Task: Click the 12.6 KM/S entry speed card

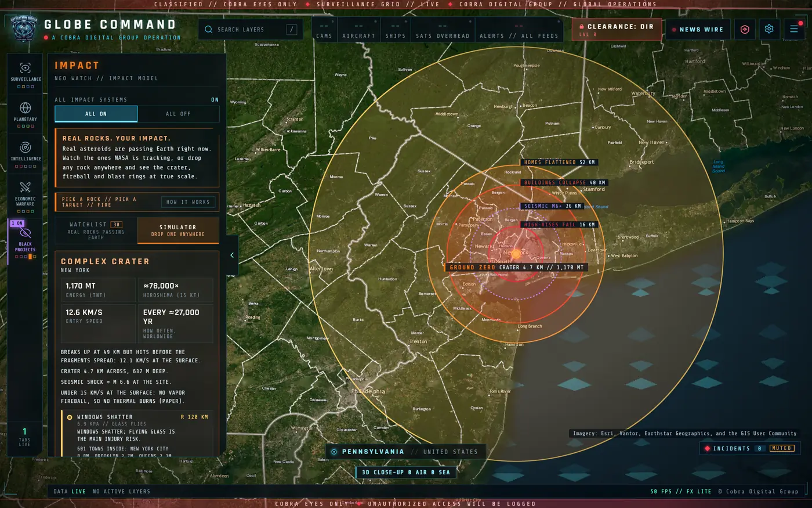Action: click(x=98, y=323)
